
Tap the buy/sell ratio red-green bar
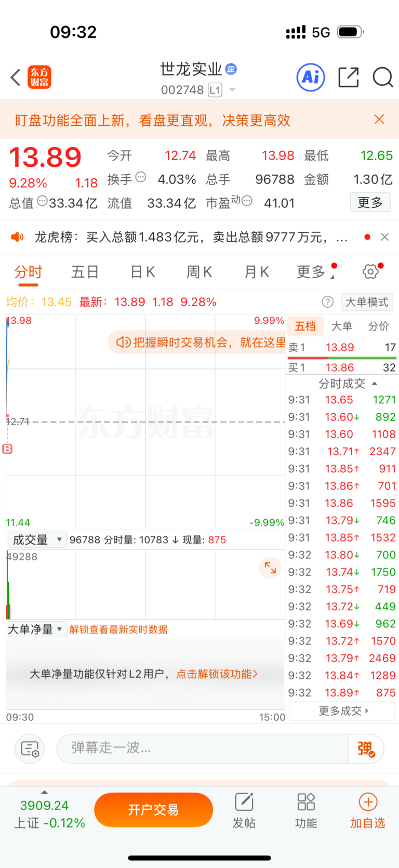click(x=342, y=358)
